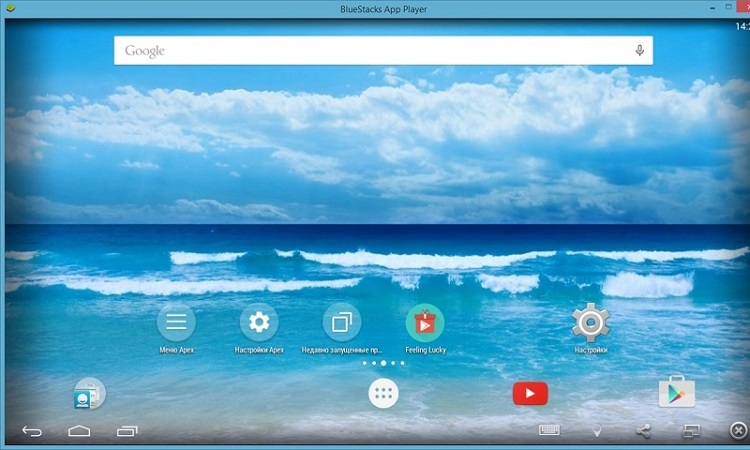Start voice search with microphone icon
750x450 pixels.
point(639,51)
